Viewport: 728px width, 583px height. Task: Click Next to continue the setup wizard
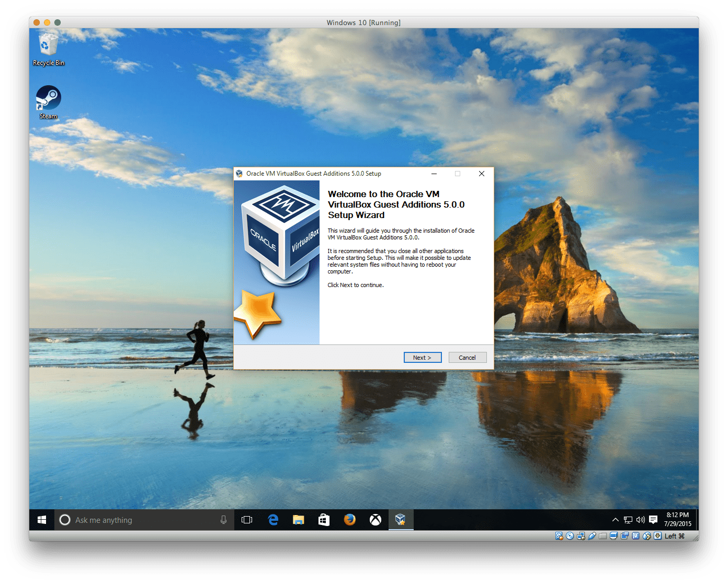click(423, 357)
